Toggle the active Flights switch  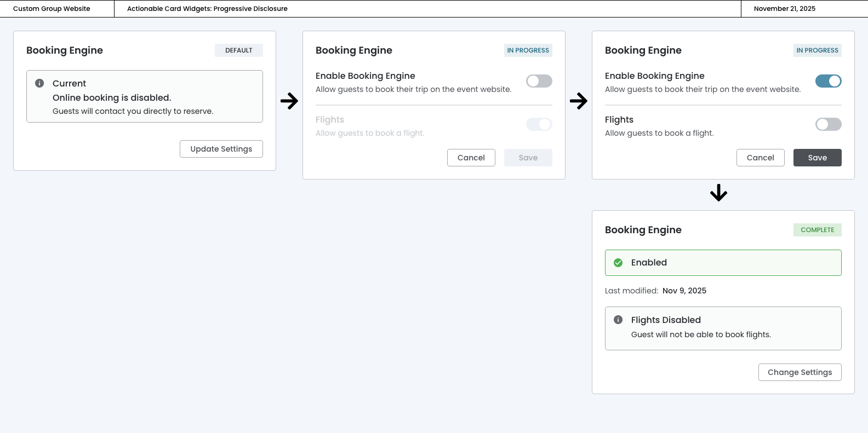[x=828, y=124]
